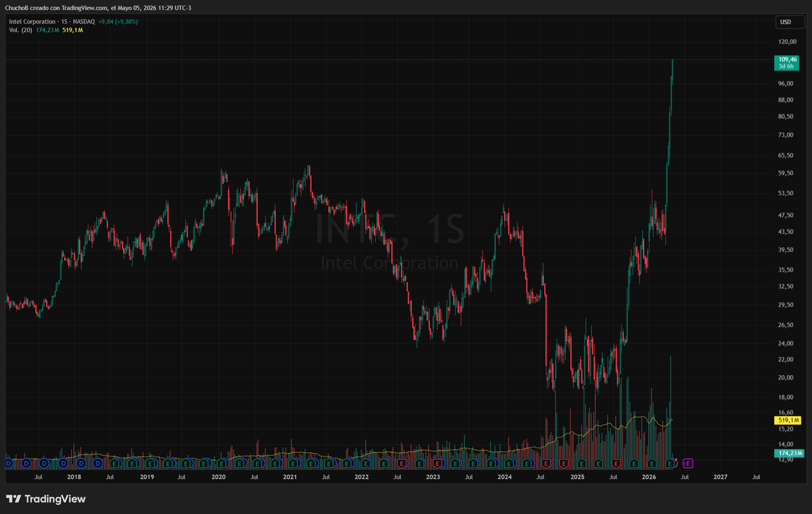Click the 43,50 price axis label
This screenshot has width=812, height=514.
(786, 232)
